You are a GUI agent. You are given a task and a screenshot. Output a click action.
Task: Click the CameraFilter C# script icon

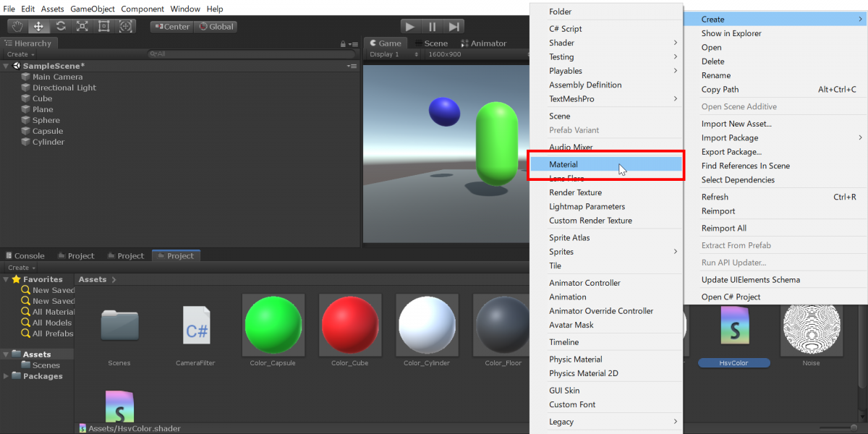[x=196, y=325]
